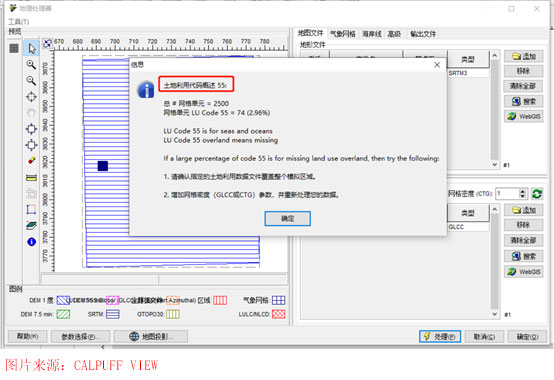Select the red rectangle domain tool
Image resolution: width=554 pixels, height=380 pixels.
pos(31,209)
